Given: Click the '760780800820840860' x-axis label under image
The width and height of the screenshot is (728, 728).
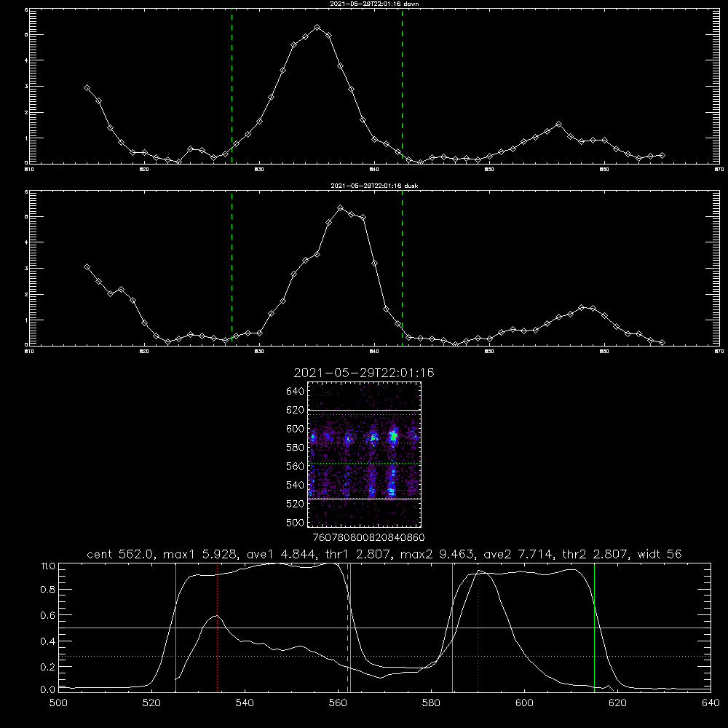Looking at the screenshot, I should (x=368, y=537).
